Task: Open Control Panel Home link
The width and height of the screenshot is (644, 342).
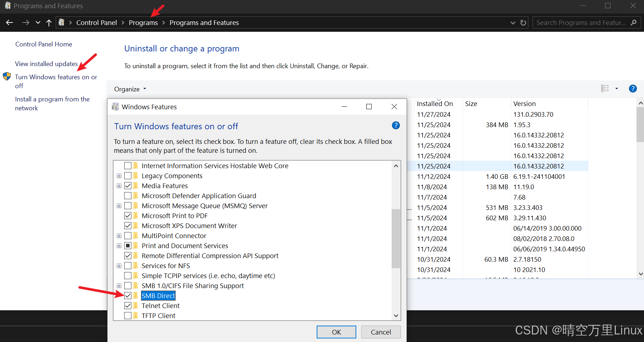Action: 44,44
